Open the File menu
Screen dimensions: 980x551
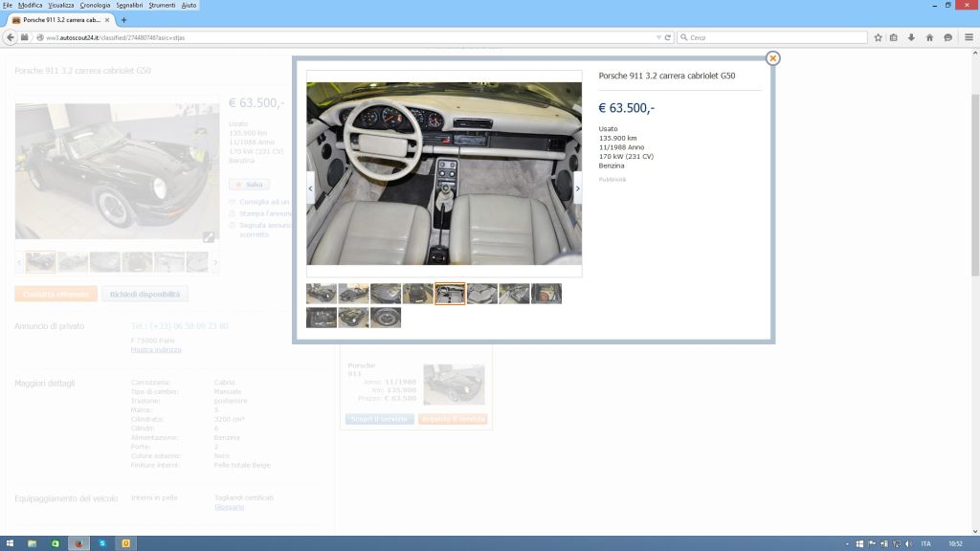pos(8,5)
